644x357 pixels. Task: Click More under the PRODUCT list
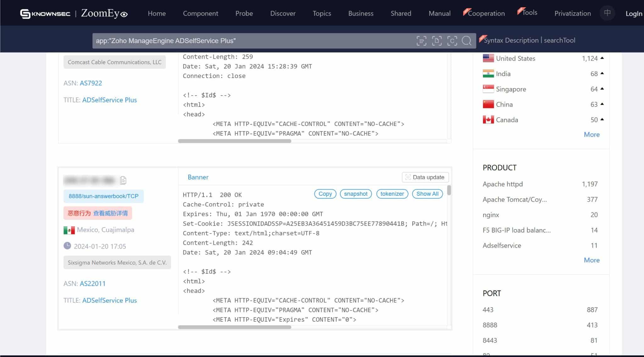click(x=591, y=260)
